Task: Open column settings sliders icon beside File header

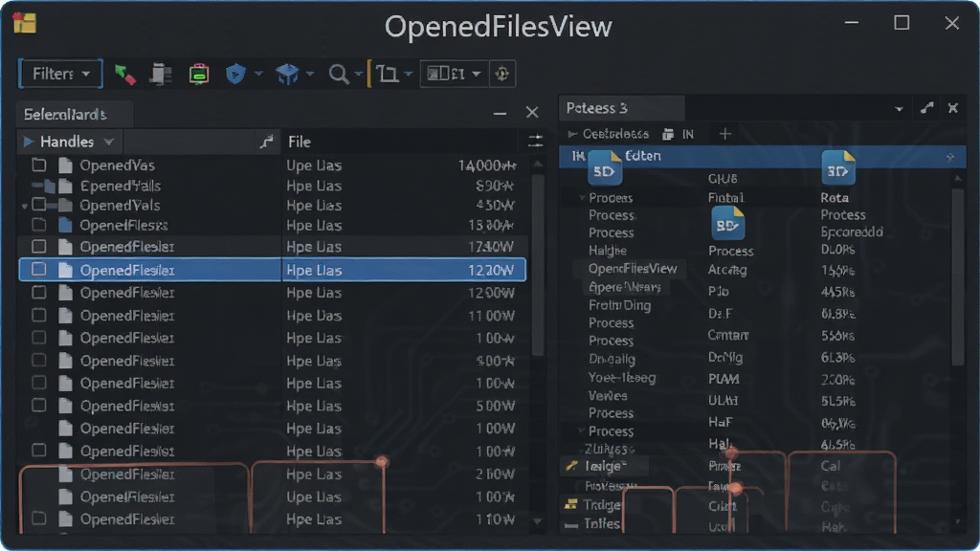Action: (536, 141)
